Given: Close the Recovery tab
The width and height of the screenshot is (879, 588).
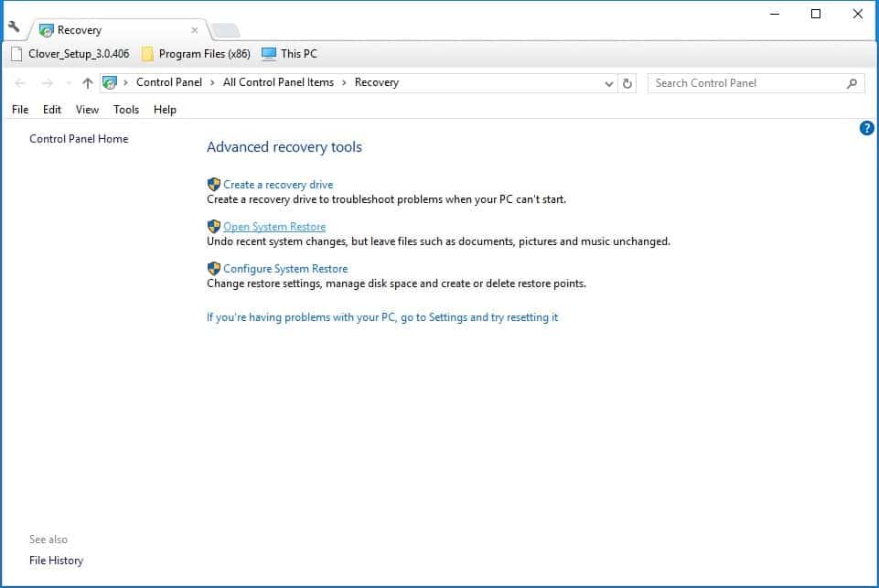Looking at the screenshot, I should tap(195, 30).
